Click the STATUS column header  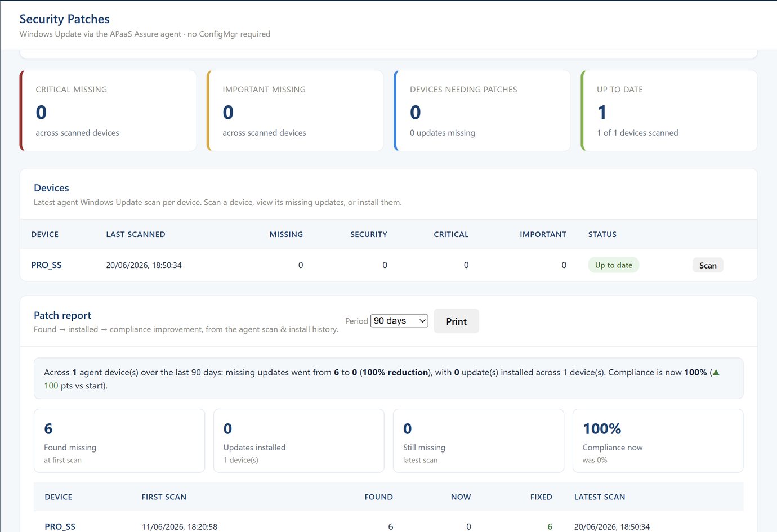(602, 234)
